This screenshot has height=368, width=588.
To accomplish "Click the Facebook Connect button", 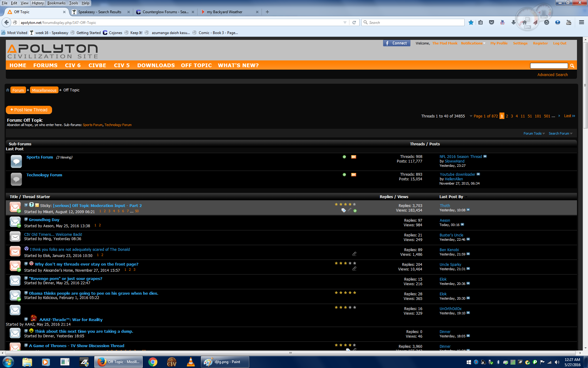I will (x=397, y=43).
